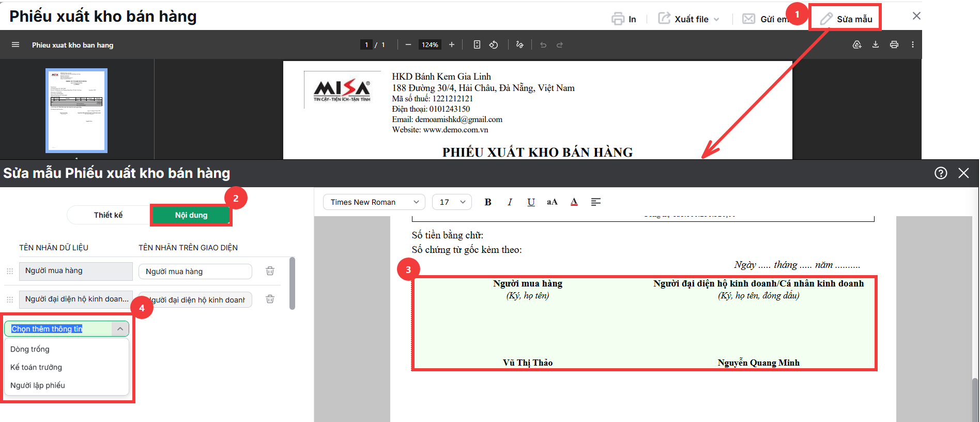Screen dimensions: 980x422
Task: Open the font color picker
Action: [x=574, y=202]
